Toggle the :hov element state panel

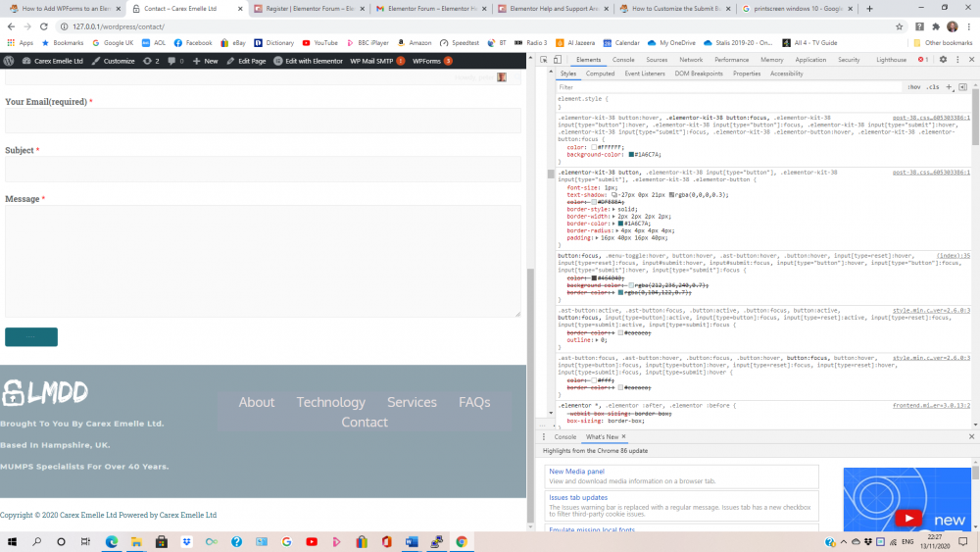[913, 87]
